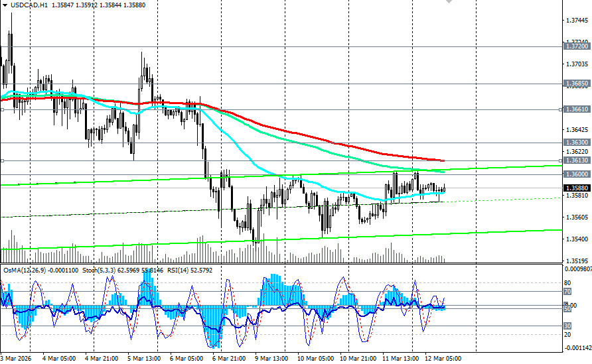Click the 1.35400 price scale value
592x364 pixels.
click(x=577, y=239)
